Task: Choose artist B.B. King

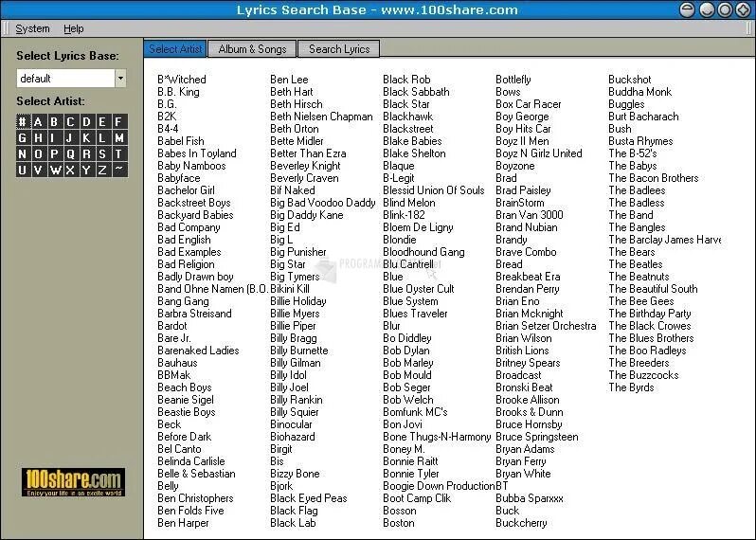Action: point(178,92)
